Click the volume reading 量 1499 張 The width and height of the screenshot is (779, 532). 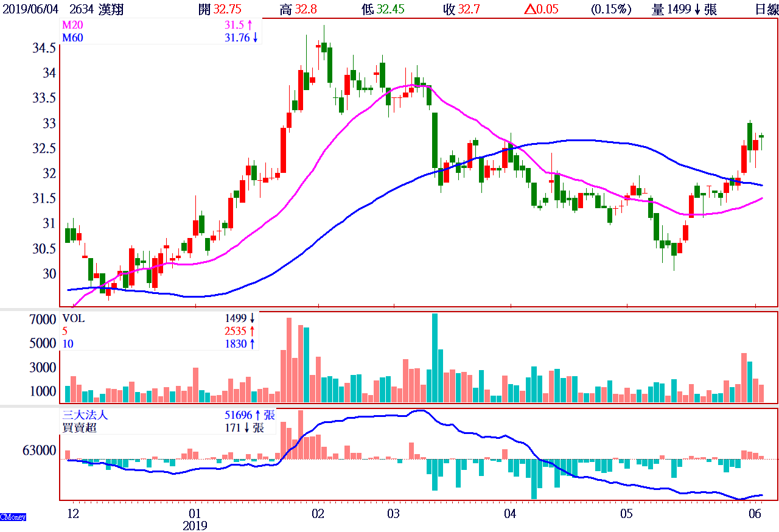684,9
